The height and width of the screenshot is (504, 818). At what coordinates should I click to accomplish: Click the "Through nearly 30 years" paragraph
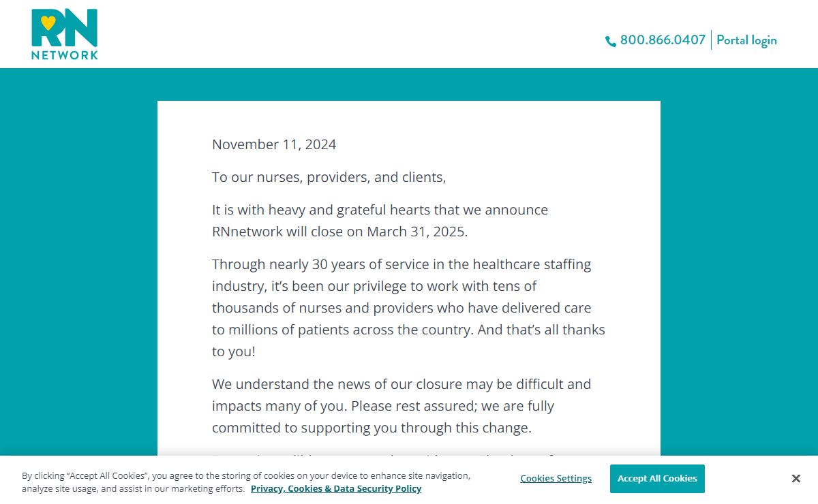coord(408,308)
